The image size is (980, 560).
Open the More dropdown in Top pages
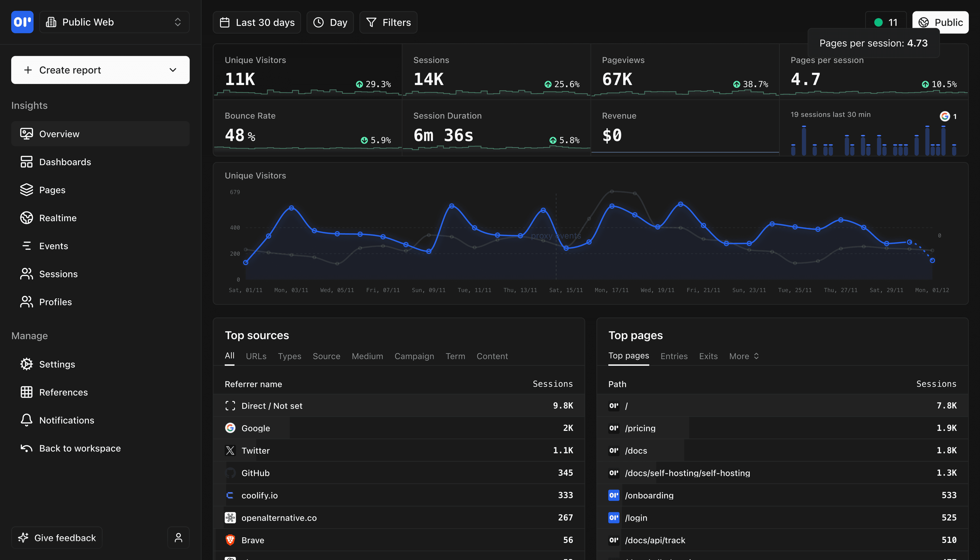click(x=743, y=356)
